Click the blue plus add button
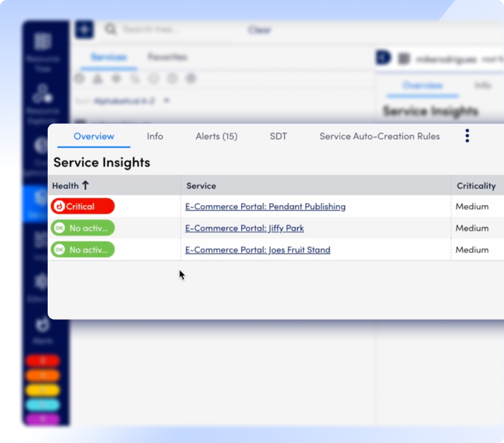This screenshot has width=504, height=443. tap(84, 30)
